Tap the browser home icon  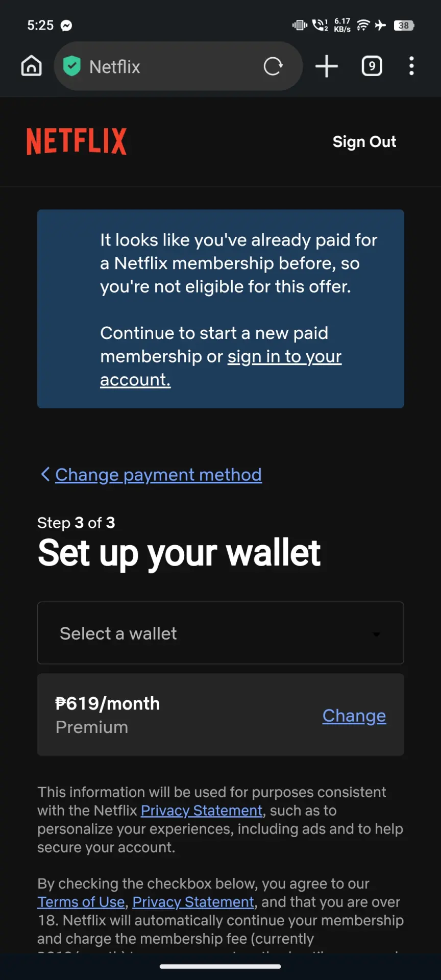31,66
